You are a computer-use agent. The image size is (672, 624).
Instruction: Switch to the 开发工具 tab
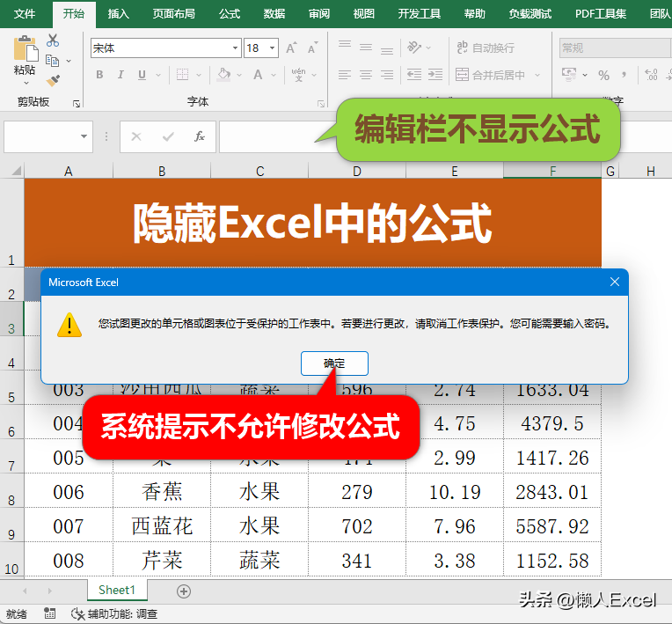point(420,14)
